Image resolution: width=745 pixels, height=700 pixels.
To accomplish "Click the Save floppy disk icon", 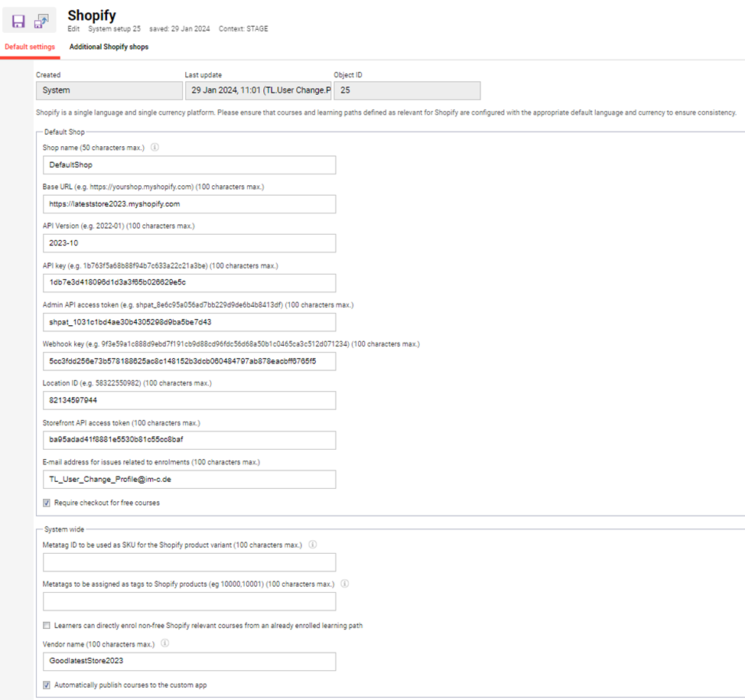I will coord(18,21).
